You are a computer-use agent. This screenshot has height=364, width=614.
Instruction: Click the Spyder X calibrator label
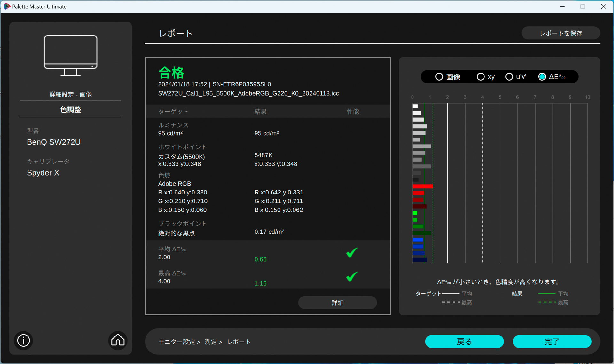[x=43, y=173]
